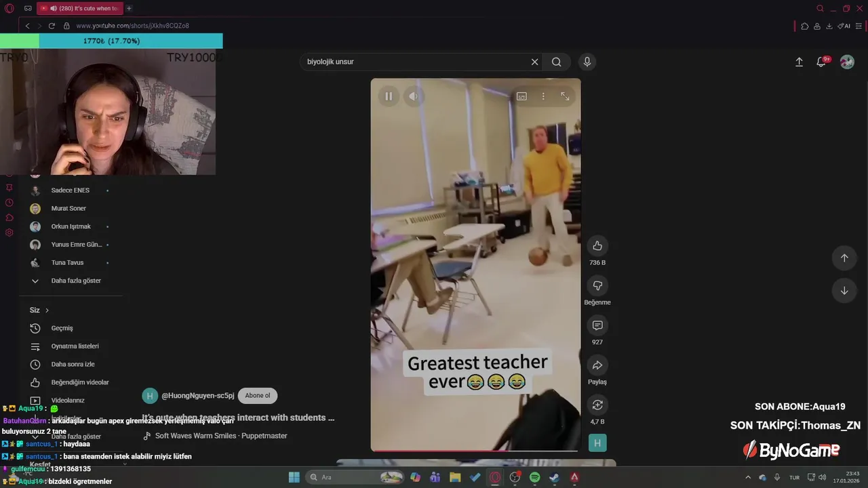Viewport: 868px width, 488px height.
Task: Show hidden tray icons chevron
Action: click(x=748, y=477)
